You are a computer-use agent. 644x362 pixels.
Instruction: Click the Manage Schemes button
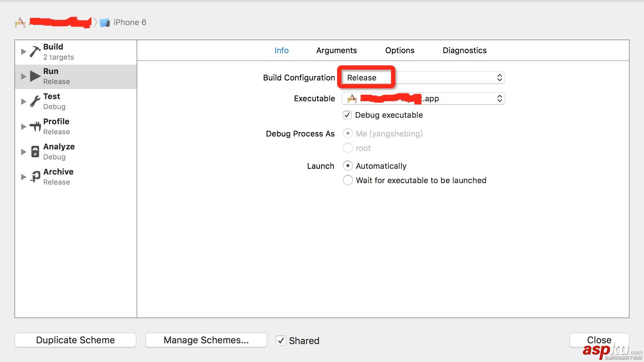tap(206, 340)
